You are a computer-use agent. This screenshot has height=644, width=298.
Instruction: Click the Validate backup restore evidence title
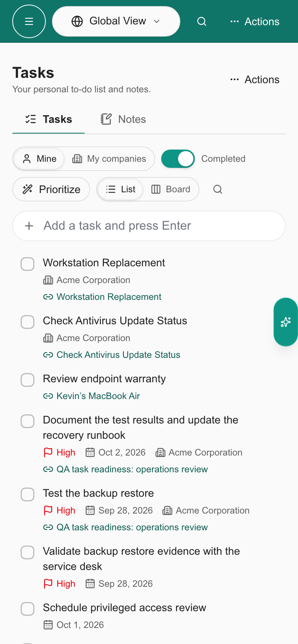141,559
